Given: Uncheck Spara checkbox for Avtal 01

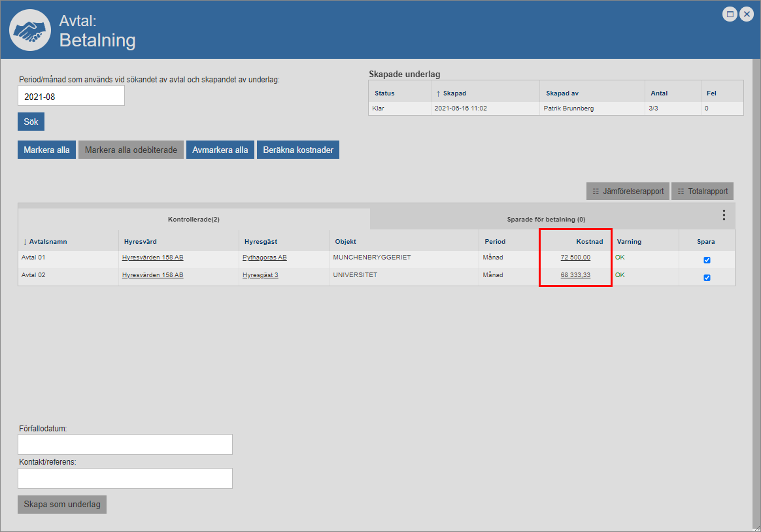Looking at the screenshot, I should (x=707, y=260).
